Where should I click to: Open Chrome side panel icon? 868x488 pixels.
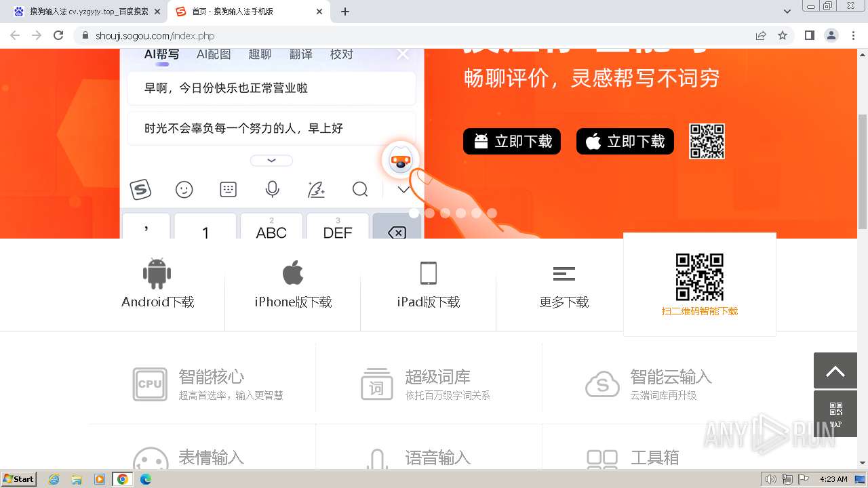[x=809, y=35]
